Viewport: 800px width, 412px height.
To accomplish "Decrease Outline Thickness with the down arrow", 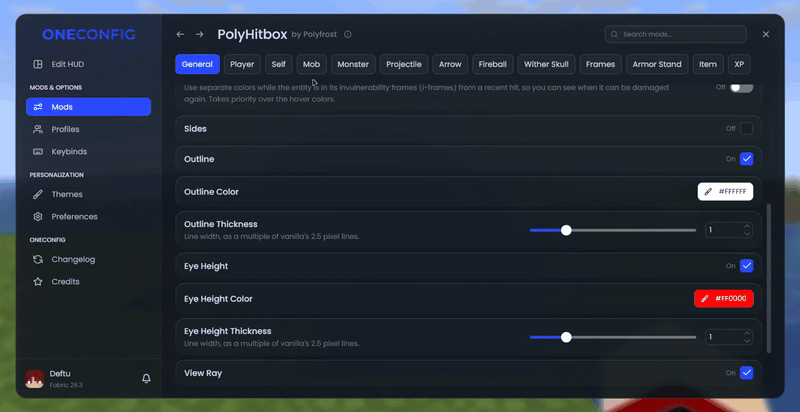I will pos(747,234).
